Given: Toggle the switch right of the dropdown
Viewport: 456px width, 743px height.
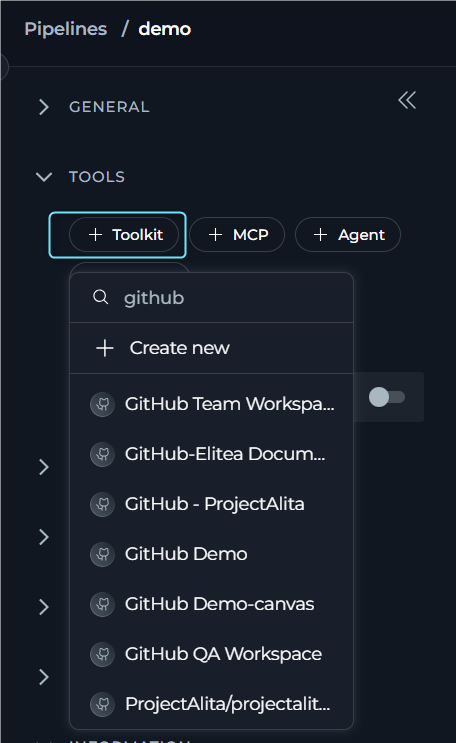Looking at the screenshot, I should [x=387, y=397].
